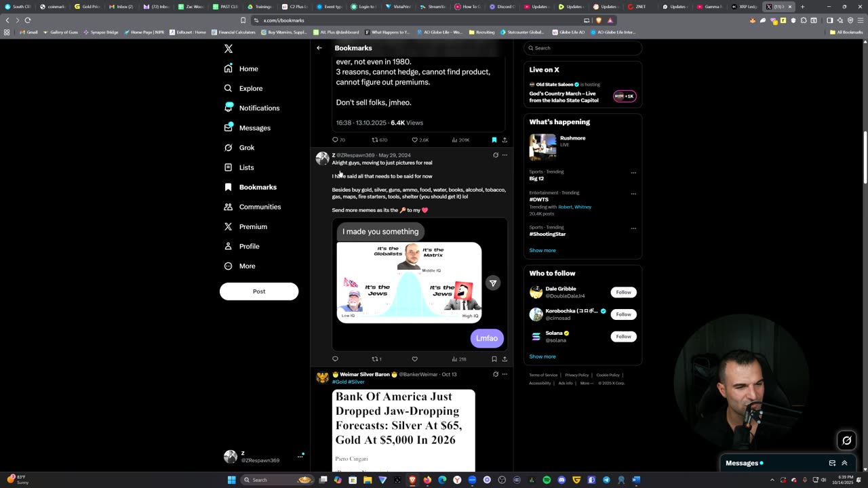Follow Korobochka account
Viewport: 868px width, 488px height.
click(623, 314)
